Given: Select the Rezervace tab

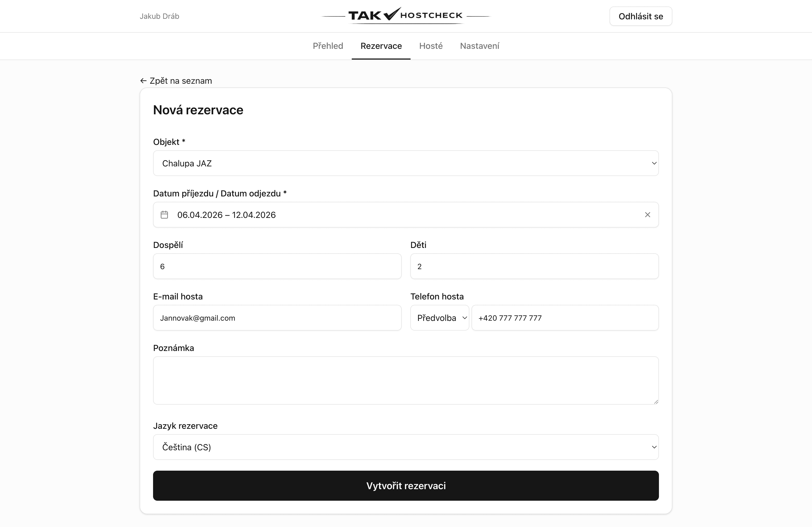Looking at the screenshot, I should pos(381,46).
